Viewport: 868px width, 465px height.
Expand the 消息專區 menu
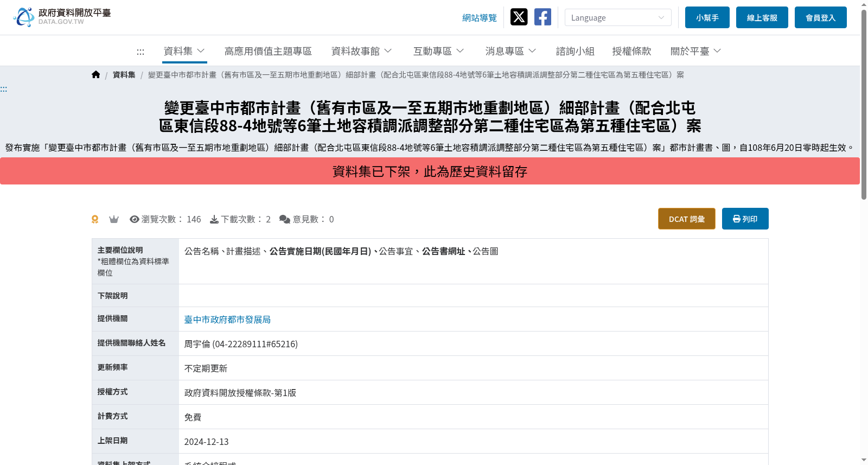click(511, 51)
